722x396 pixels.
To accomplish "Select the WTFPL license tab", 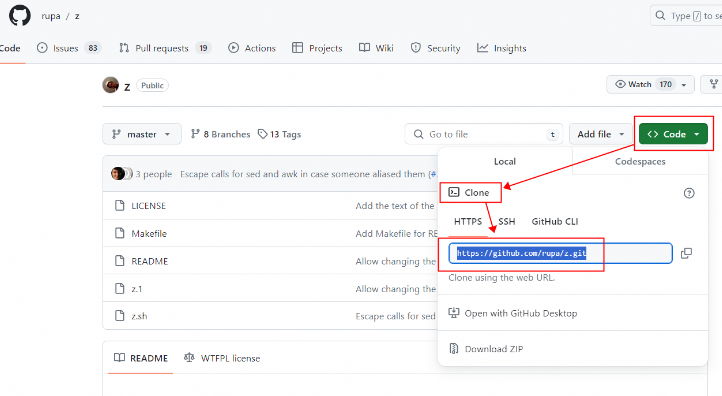I will 222,358.
